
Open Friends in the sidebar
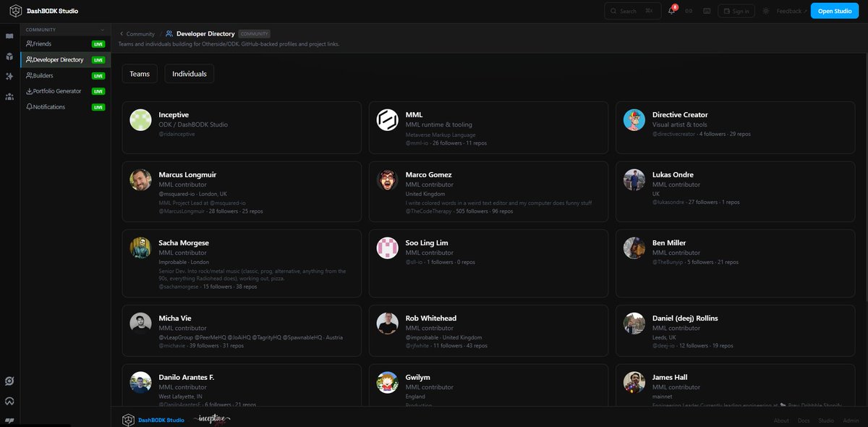65,44
